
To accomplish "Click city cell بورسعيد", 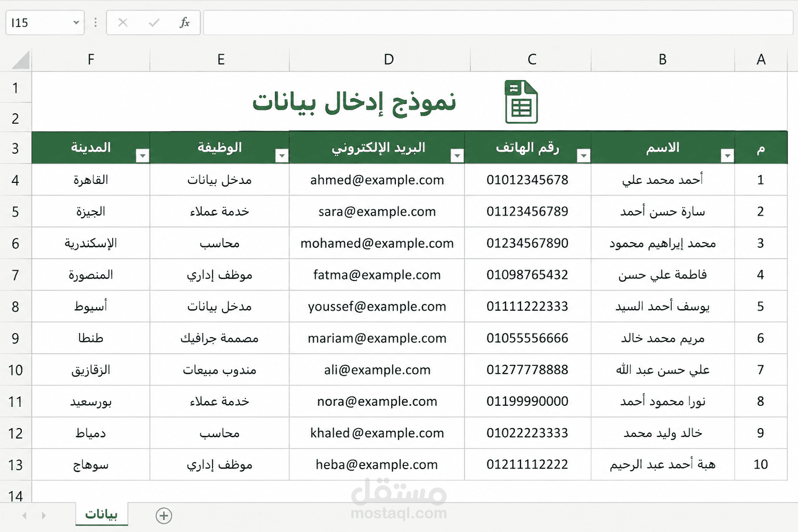I will point(91,402).
